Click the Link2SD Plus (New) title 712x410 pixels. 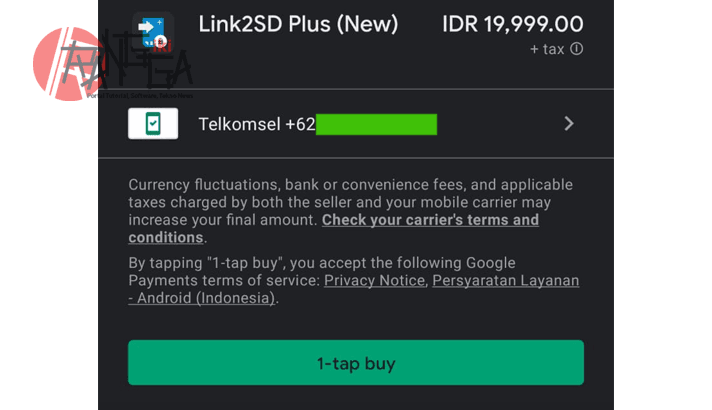tap(284, 23)
